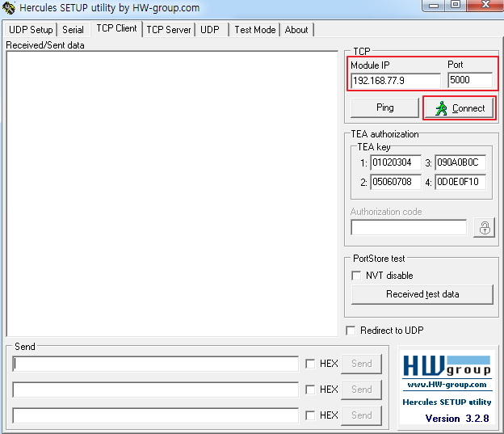The height and width of the screenshot is (434, 504).
Task: Click the first Send text field
Action: pyautogui.click(x=156, y=364)
